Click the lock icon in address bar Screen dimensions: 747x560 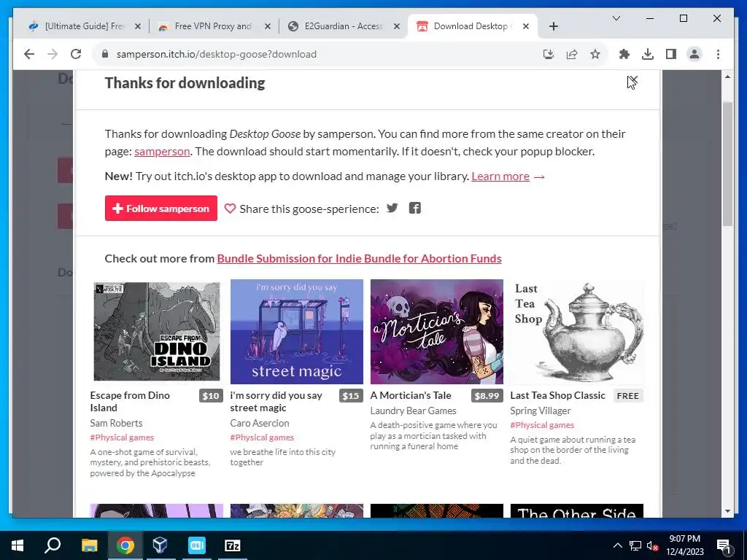coord(105,54)
